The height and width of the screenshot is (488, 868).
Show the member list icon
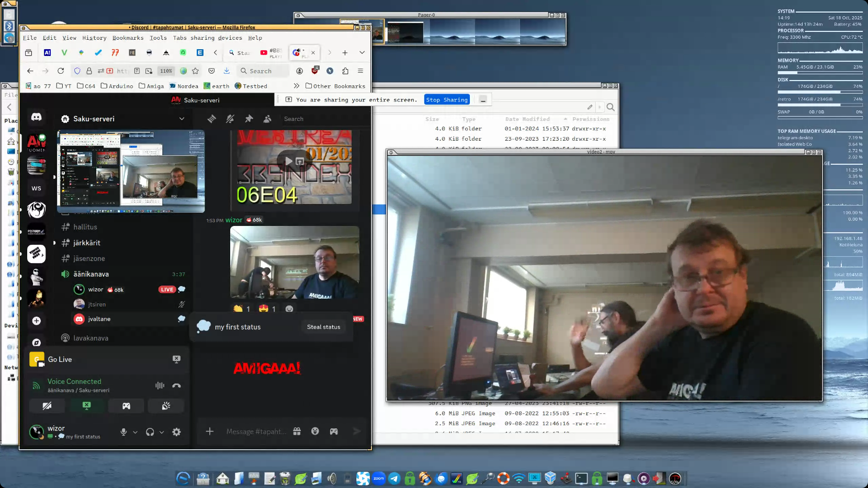267,119
